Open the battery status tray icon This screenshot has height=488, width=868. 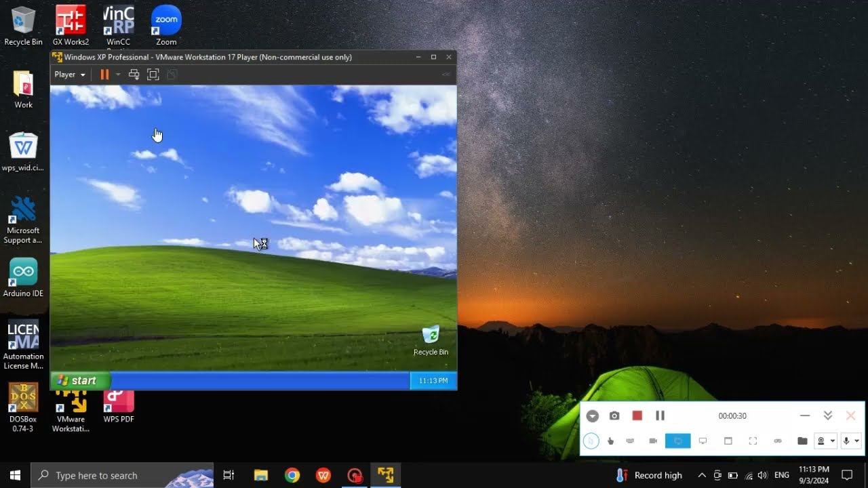[x=733, y=475]
